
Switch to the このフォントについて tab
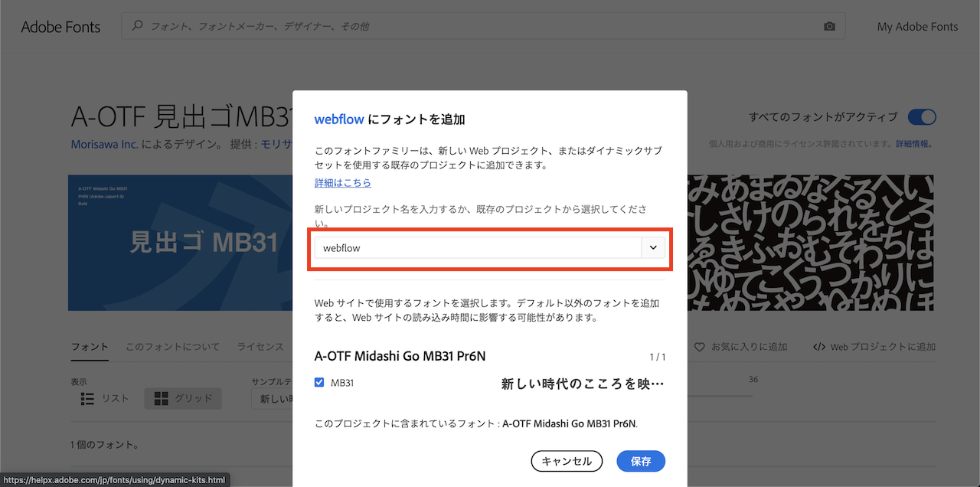pos(172,347)
